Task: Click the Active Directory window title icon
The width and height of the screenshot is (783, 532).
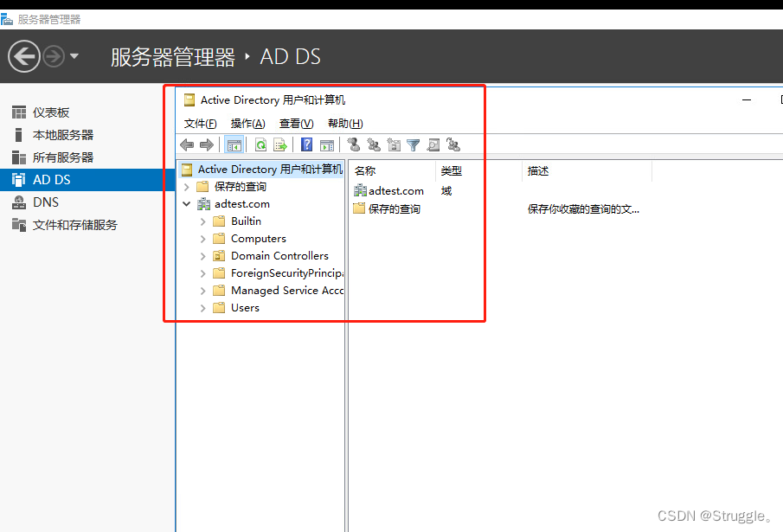Action: (189, 100)
